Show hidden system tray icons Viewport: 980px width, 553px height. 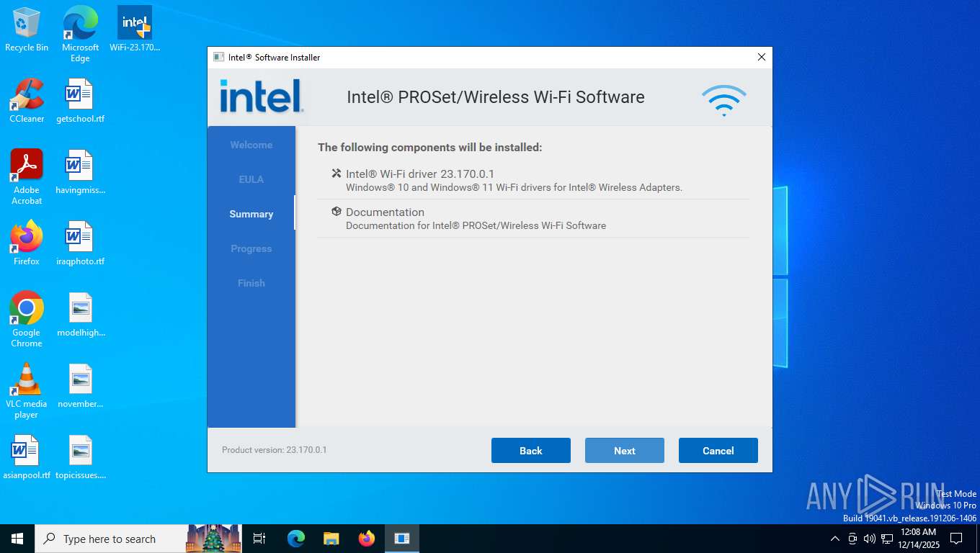coord(835,539)
